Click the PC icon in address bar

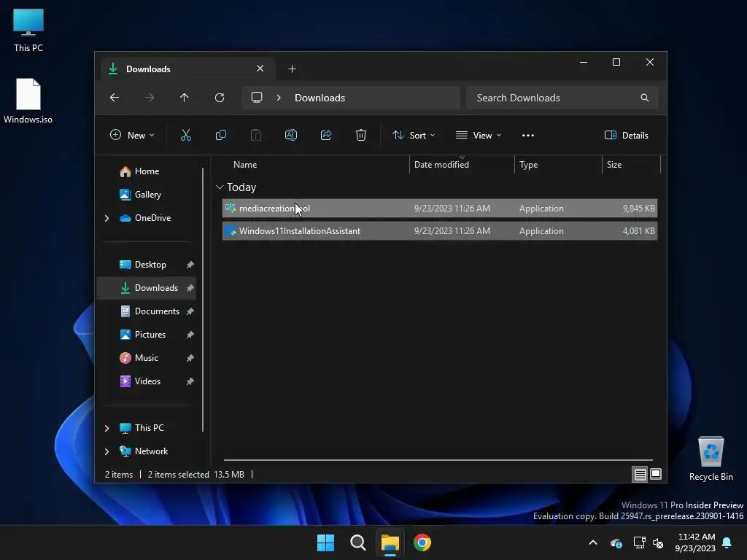(257, 98)
